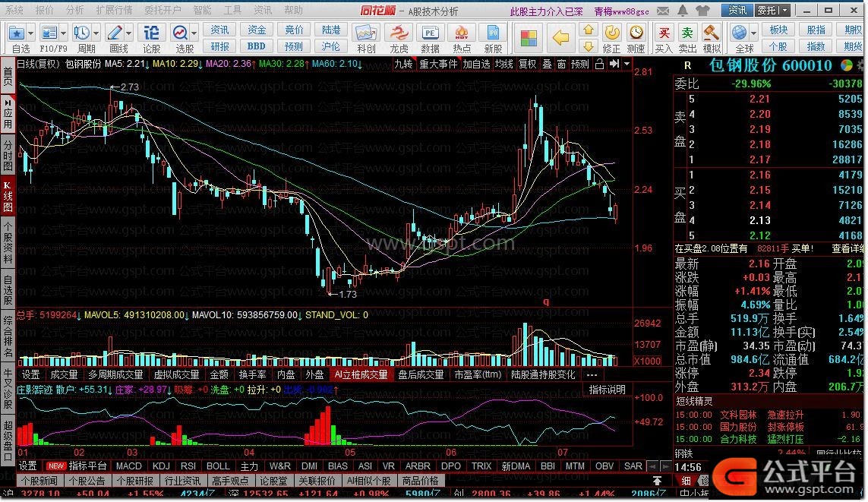
Task: Toggle the 叠 overlay chart button
Action: coord(547,65)
